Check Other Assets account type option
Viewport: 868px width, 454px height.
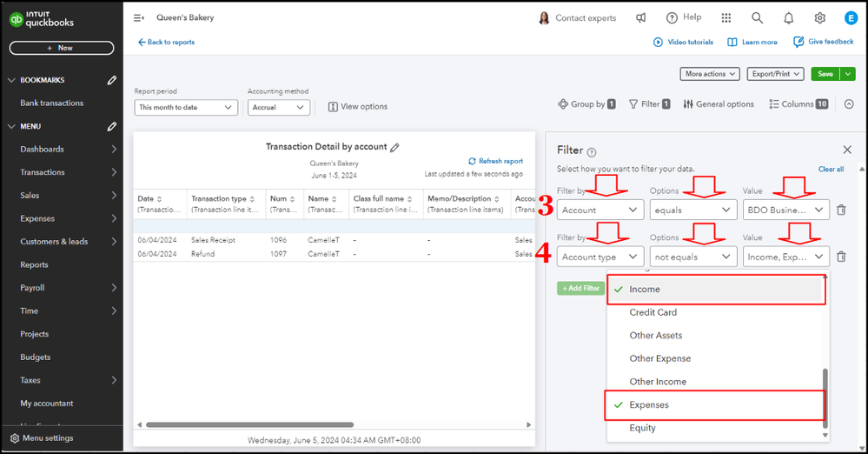click(716, 336)
